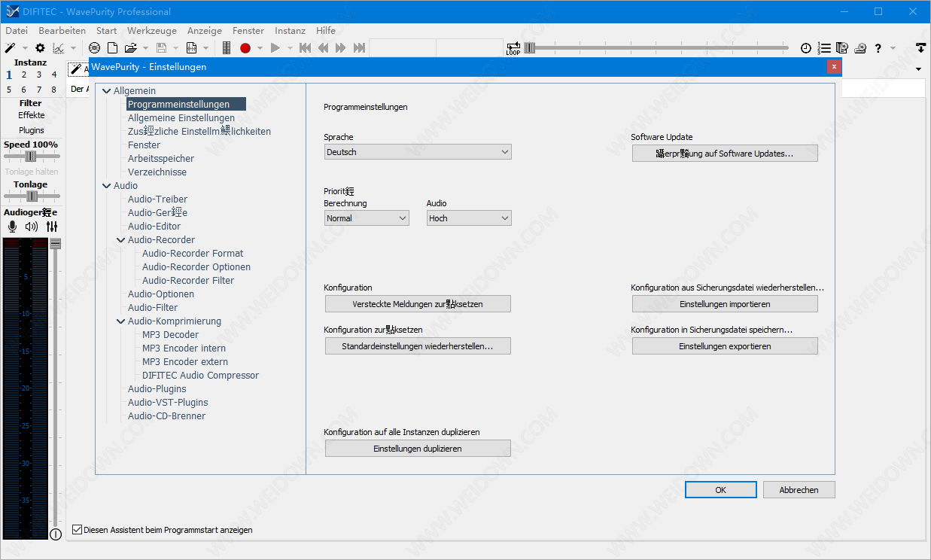
Task: Collapse the Audio-Komprimierung tree node
Action: click(x=120, y=321)
